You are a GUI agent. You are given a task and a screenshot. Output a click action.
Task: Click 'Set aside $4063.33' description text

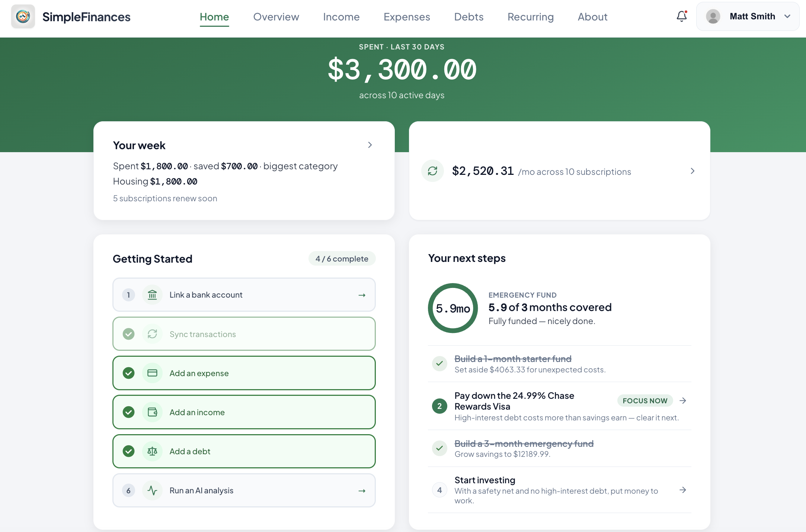pos(530,369)
